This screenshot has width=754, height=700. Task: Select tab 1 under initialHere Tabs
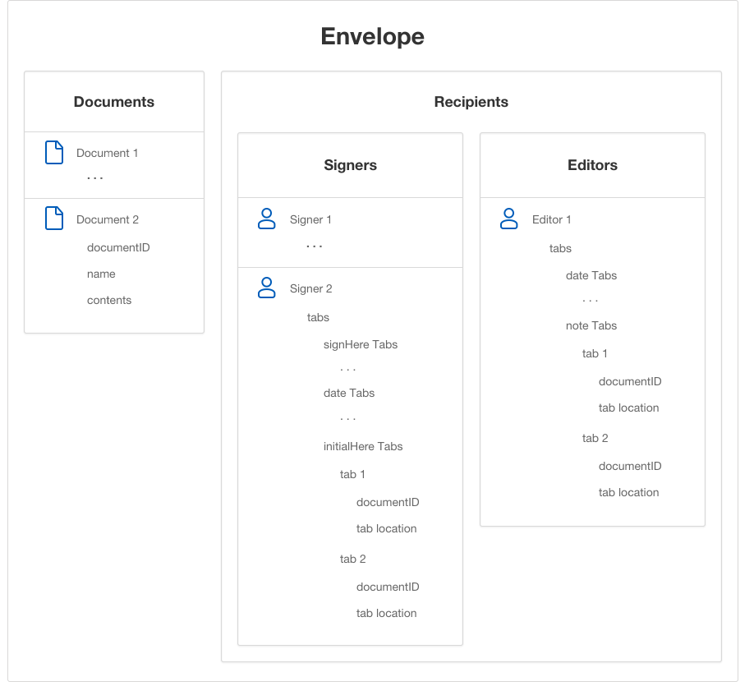pos(352,474)
